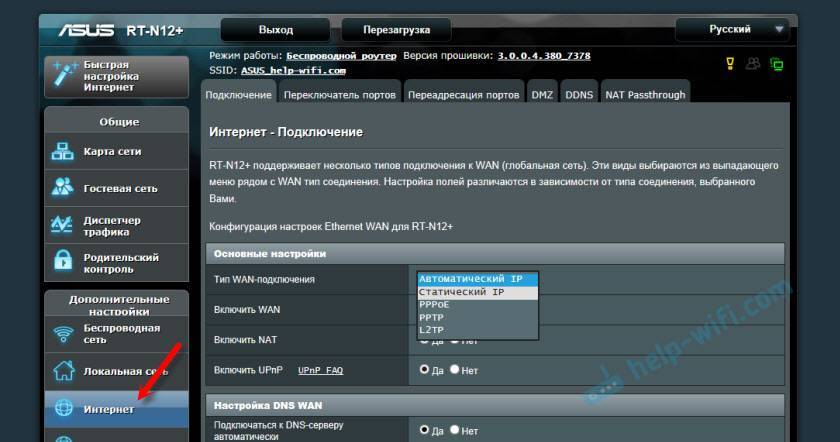
Task: Open Родительский контроль padlock icon
Action: [x=63, y=264]
